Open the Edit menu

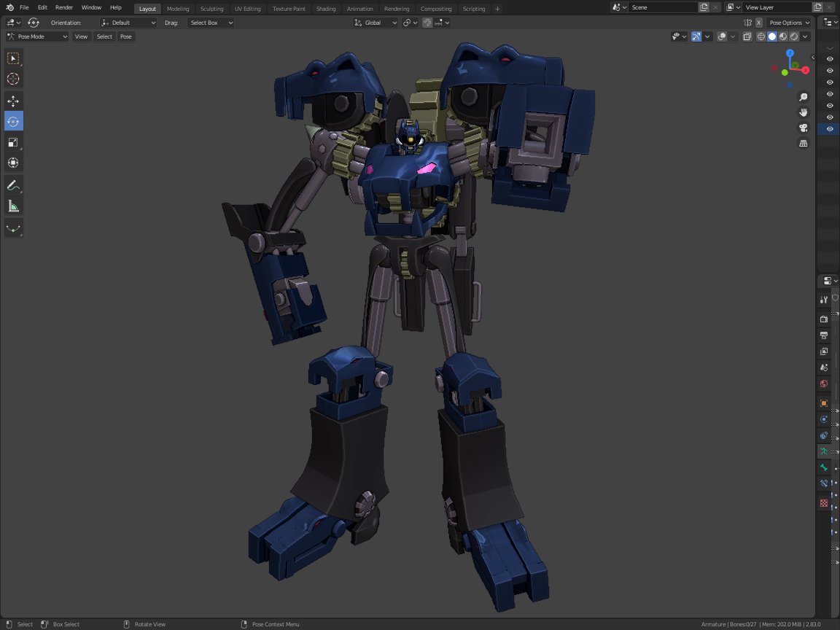click(x=42, y=7)
